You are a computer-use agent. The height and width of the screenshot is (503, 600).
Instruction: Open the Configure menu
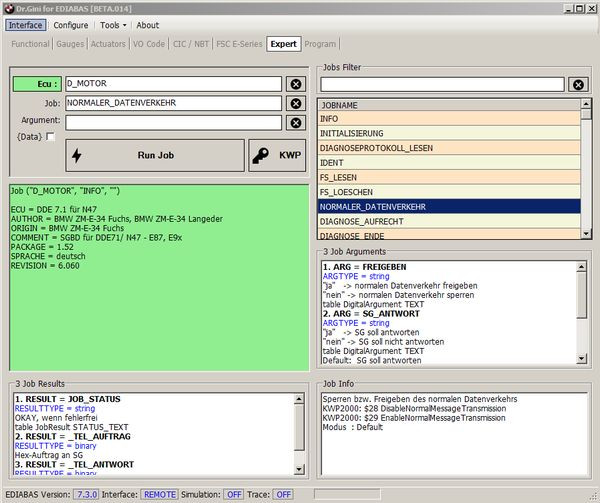(x=70, y=25)
